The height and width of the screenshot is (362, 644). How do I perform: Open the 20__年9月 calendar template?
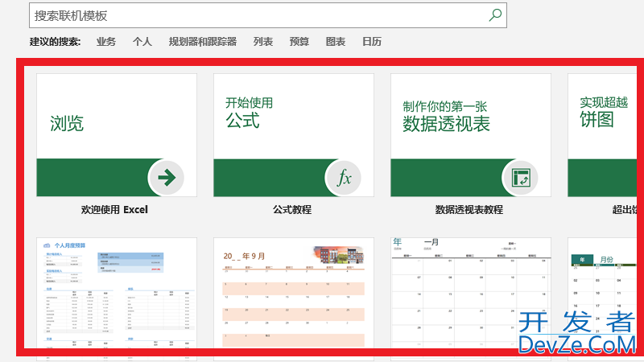click(294, 293)
